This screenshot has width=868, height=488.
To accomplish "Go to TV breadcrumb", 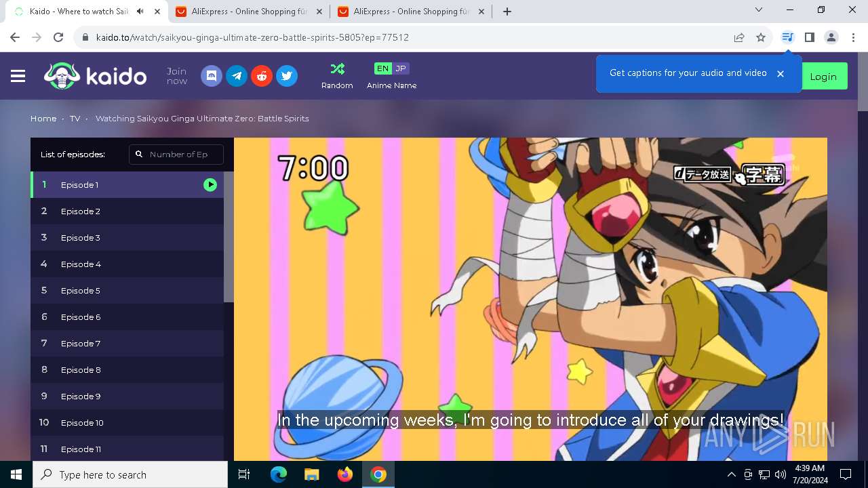I will click(x=75, y=119).
